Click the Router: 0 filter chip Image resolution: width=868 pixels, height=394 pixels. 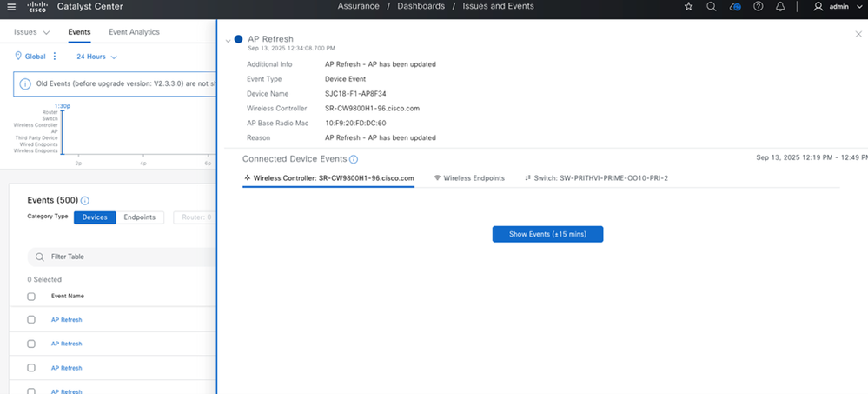194,217
